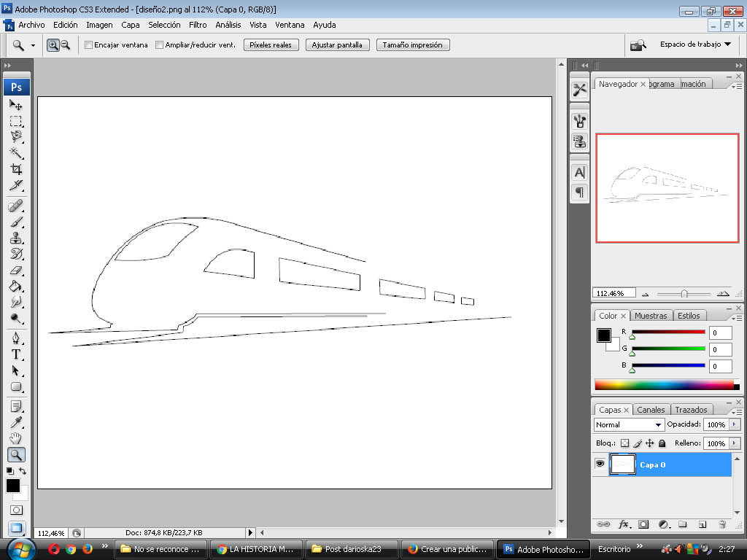Open the Normal blend mode dropdown

pyautogui.click(x=628, y=424)
